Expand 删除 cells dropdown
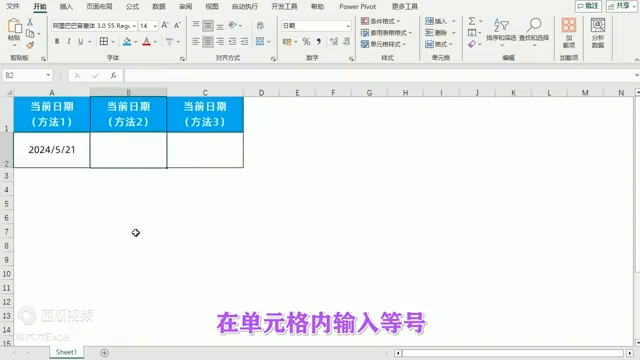The width and height of the screenshot is (640, 360). pos(453,32)
